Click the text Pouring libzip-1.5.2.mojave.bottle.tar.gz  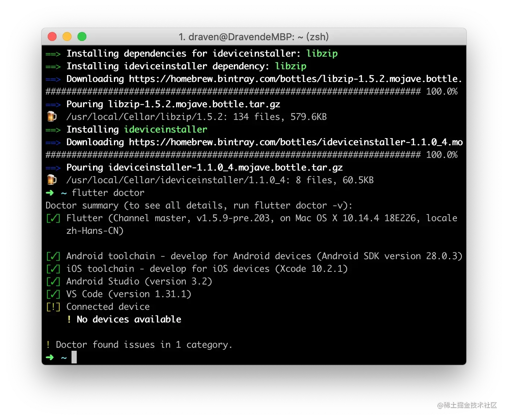pos(173,104)
